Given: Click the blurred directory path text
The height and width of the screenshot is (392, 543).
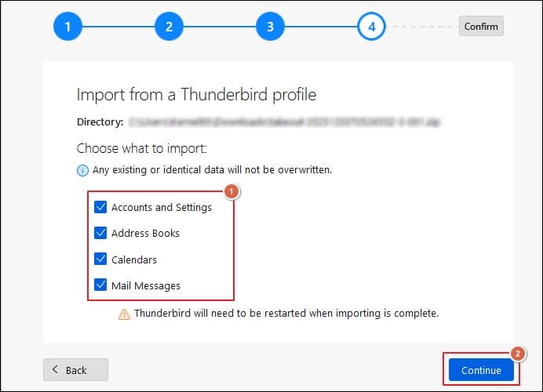Looking at the screenshot, I should click(284, 122).
